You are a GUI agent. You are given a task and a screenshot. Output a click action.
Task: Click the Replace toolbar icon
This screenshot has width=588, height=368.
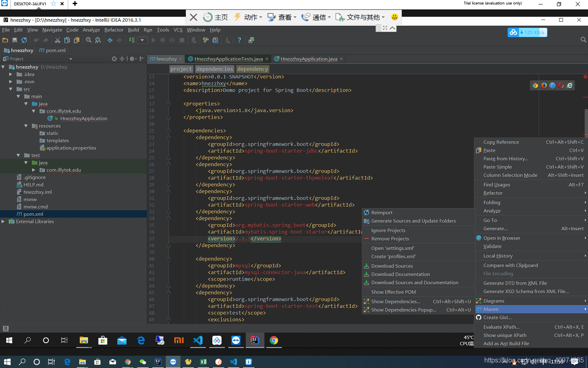(x=98, y=40)
